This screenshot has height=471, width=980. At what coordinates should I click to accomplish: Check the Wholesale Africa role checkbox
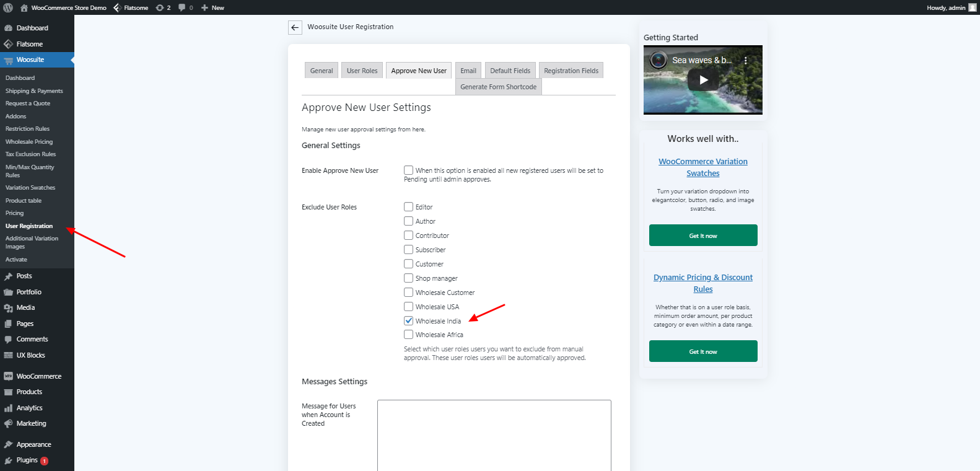[x=409, y=335]
